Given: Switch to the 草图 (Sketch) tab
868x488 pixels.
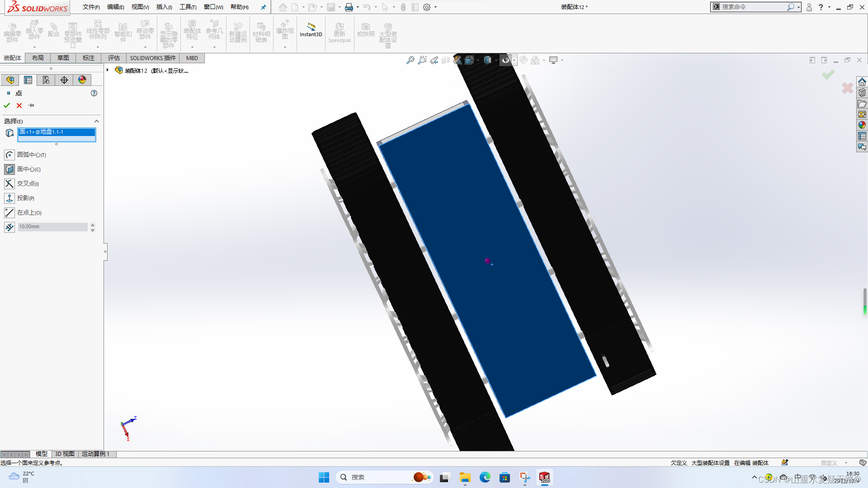Looking at the screenshot, I should [x=63, y=58].
